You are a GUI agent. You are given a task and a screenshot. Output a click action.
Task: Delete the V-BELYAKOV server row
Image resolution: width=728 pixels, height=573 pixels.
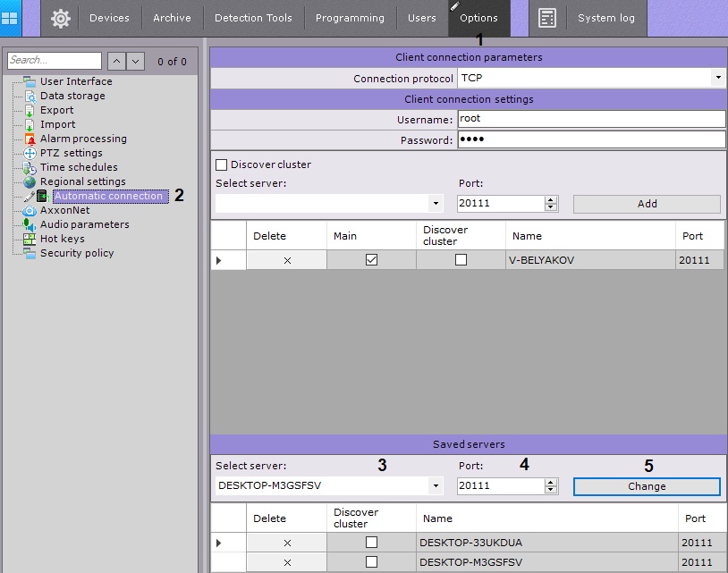pos(286,260)
